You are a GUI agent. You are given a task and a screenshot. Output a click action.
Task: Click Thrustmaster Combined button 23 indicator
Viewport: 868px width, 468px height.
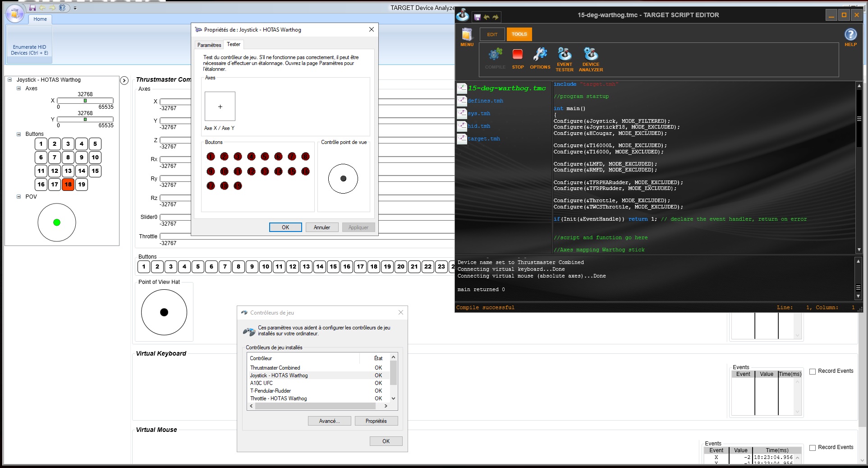[441, 267]
